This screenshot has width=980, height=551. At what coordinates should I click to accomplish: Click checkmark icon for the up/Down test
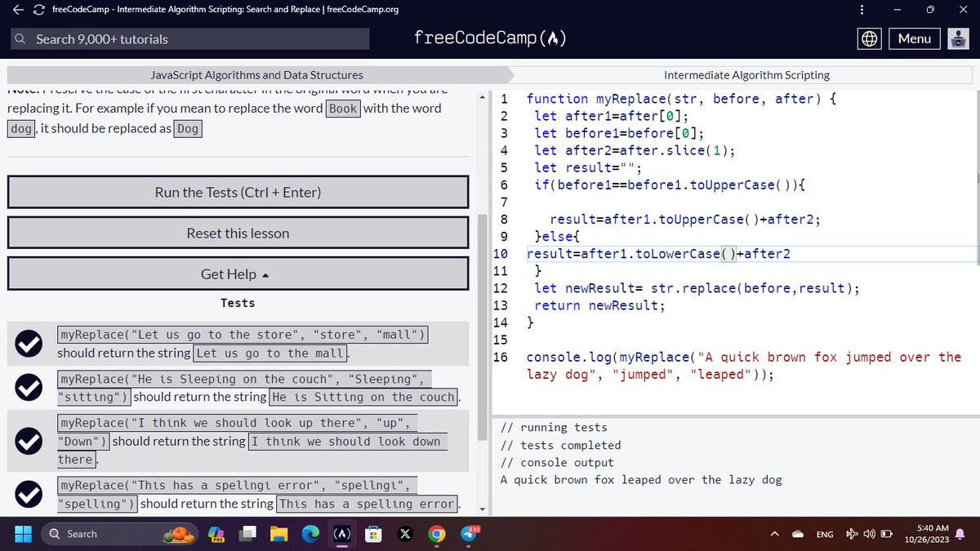29,441
